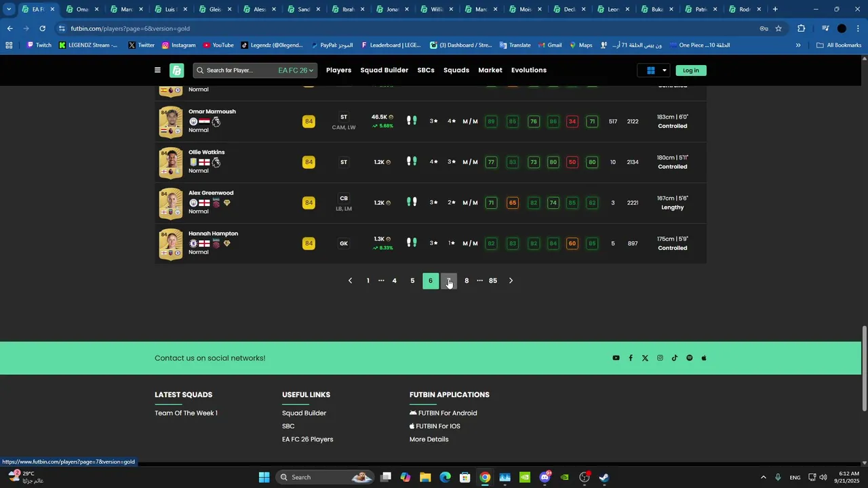Open Team Of The Week 1 link
868x488 pixels.
coord(186,413)
